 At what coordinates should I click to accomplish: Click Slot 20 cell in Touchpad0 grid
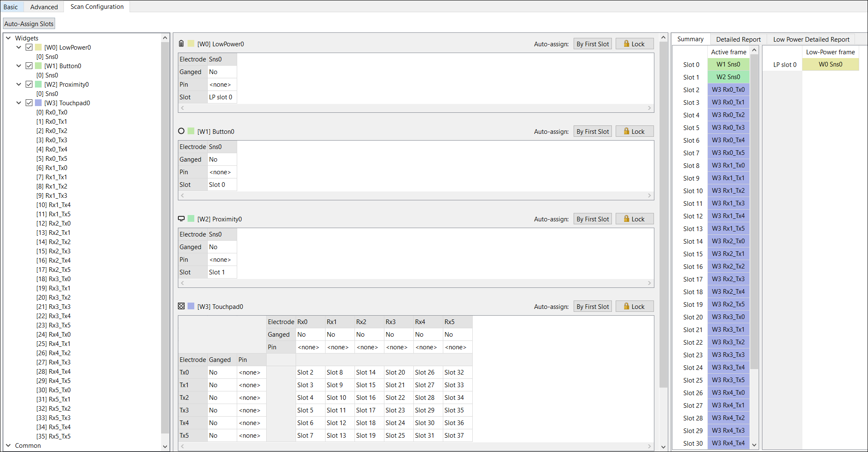[x=399, y=372]
